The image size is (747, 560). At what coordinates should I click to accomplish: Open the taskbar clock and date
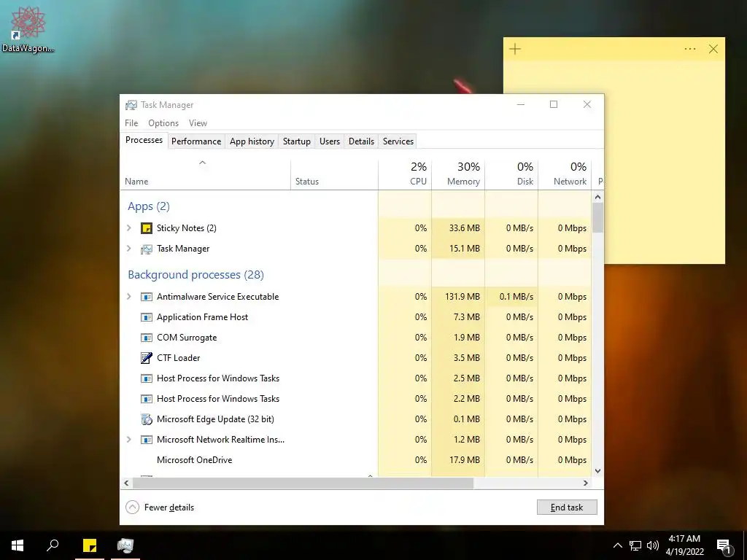click(684, 545)
